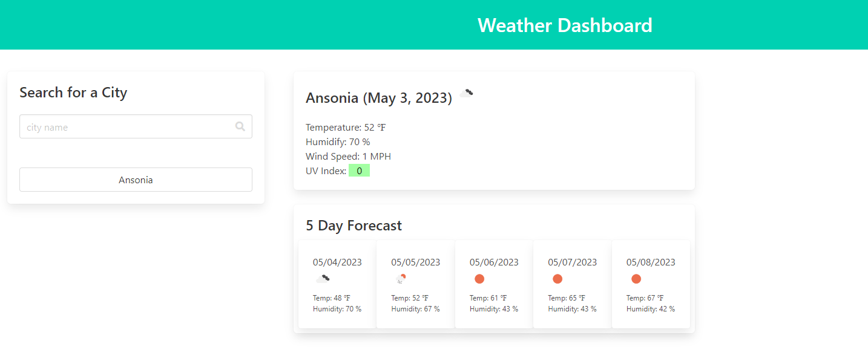Viewport: 868px width, 361px height.
Task: Click the 05/07/2023 date label
Action: (x=572, y=262)
